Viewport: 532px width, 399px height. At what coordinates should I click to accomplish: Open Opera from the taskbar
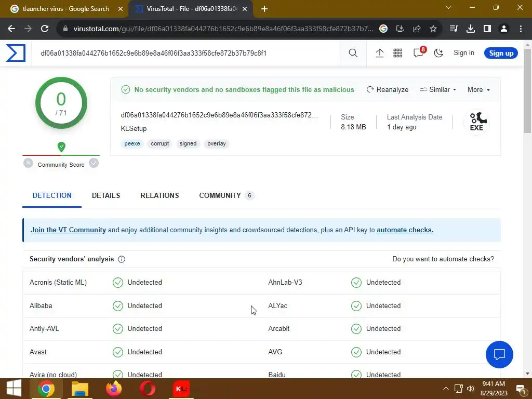tap(148, 389)
